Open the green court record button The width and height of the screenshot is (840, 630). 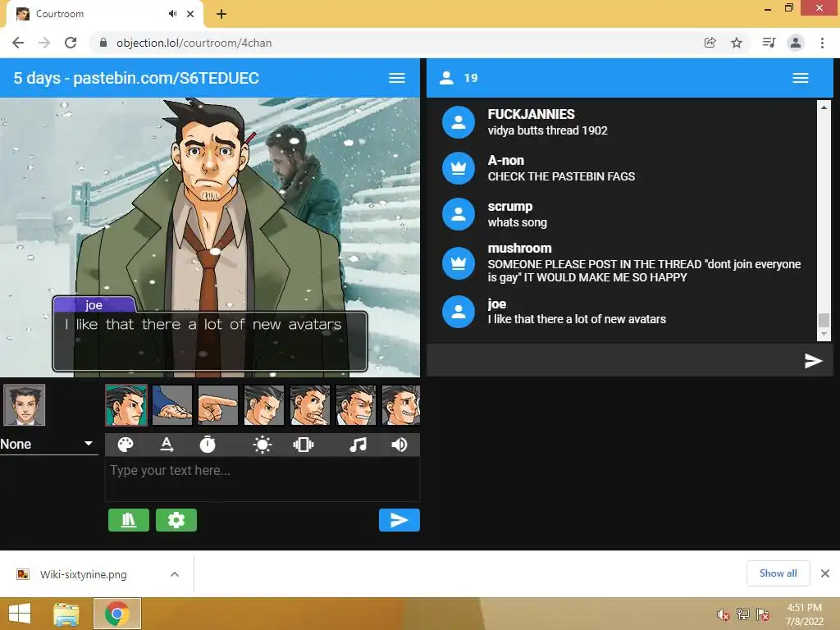point(129,520)
